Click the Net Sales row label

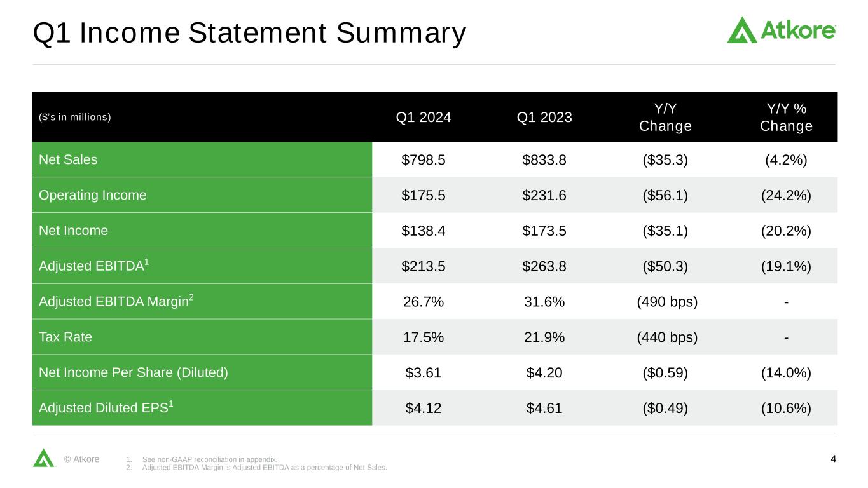coord(68,159)
